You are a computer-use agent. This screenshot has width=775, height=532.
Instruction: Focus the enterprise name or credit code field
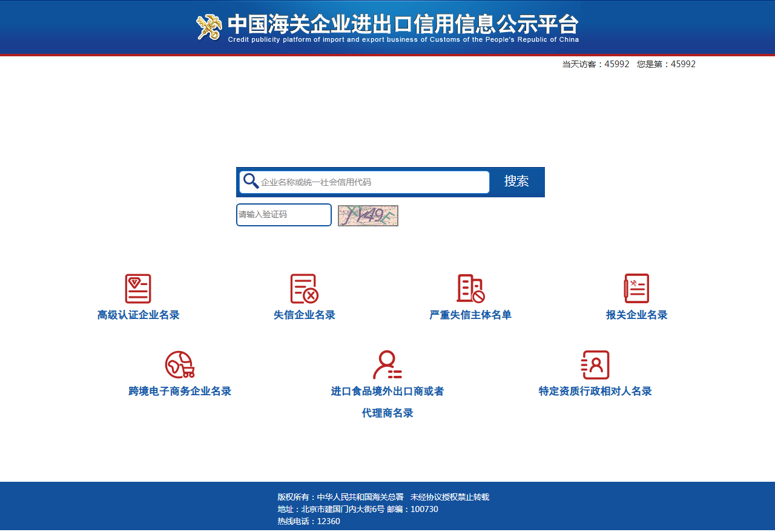click(372, 182)
